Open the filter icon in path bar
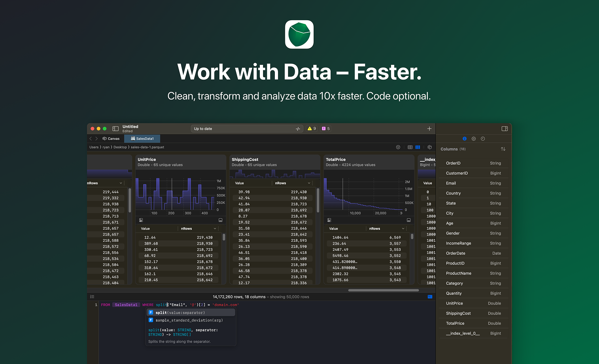The height and width of the screenshot is (364, 599). [398, 147]
